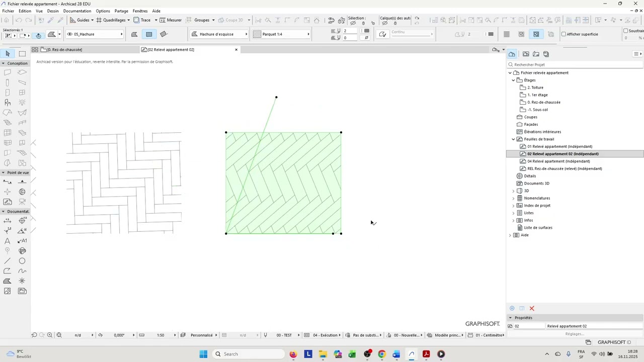Select the Spline tool
Image resolution: width=644 pixels, height=362 pixels.
(x=22, y=271)
